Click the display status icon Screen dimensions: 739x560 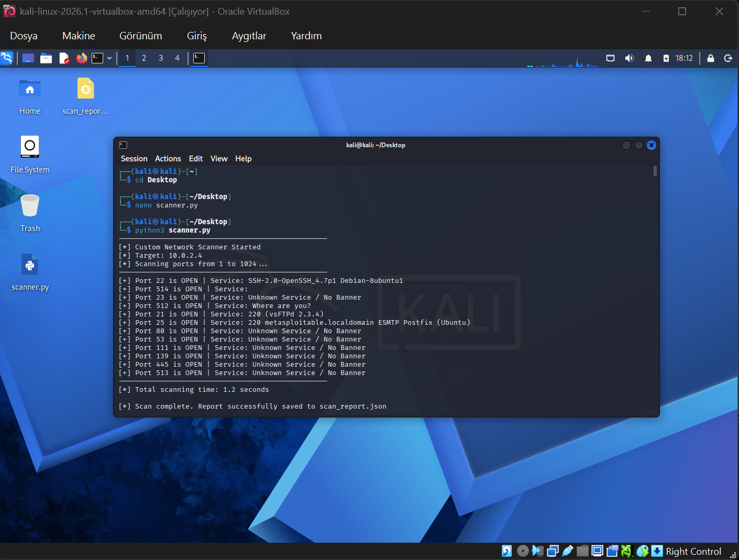[x=597, y=551]
